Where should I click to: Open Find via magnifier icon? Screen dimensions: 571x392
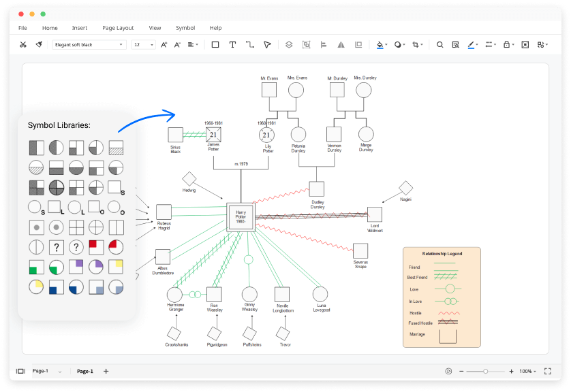point(440,45)
